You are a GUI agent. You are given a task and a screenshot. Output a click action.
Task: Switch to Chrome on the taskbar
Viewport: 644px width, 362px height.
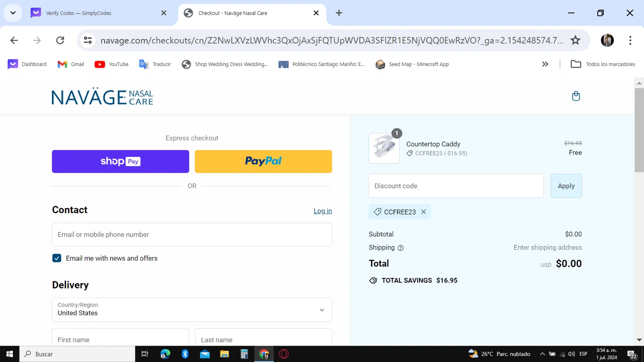click(264, 354)
